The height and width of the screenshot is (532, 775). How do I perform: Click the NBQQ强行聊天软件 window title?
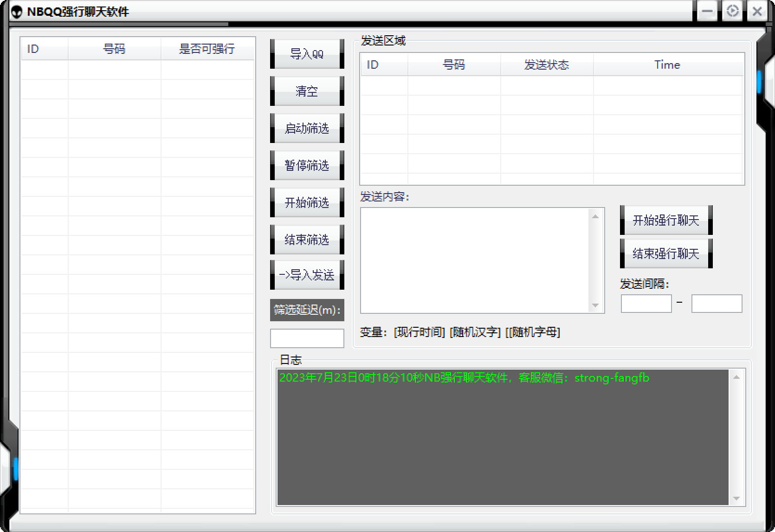point(78,12)
